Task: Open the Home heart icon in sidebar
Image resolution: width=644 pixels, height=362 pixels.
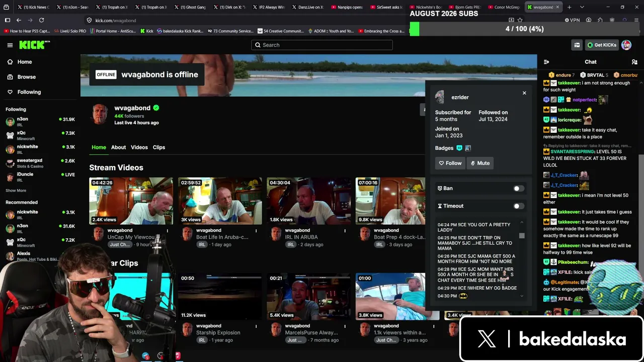Action: click(10, 62)
